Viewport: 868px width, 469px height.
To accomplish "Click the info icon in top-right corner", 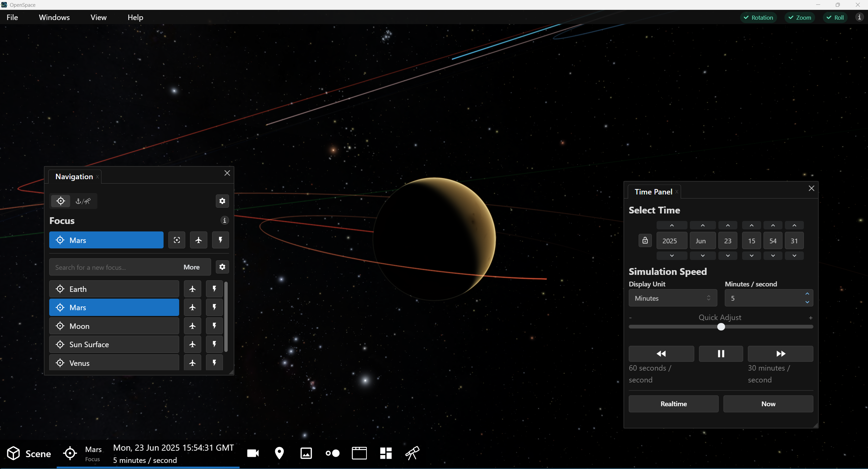I will coord(860,17).
